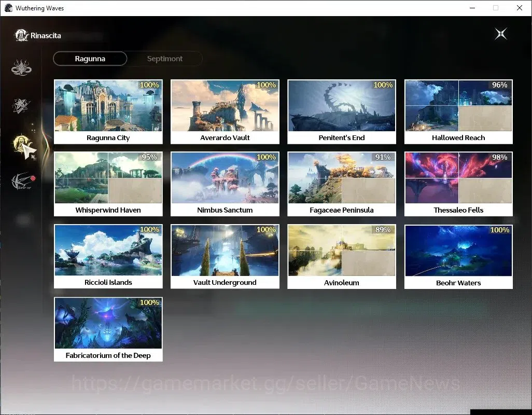The image size is (532, 415).
Task: Click the Hallowed Reach label text
Action: (x=458, y=137)
